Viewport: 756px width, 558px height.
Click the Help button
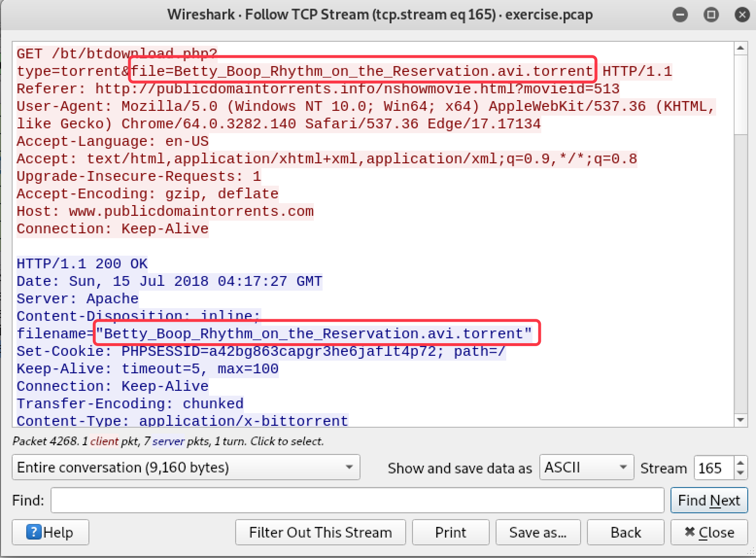(51, 532)
